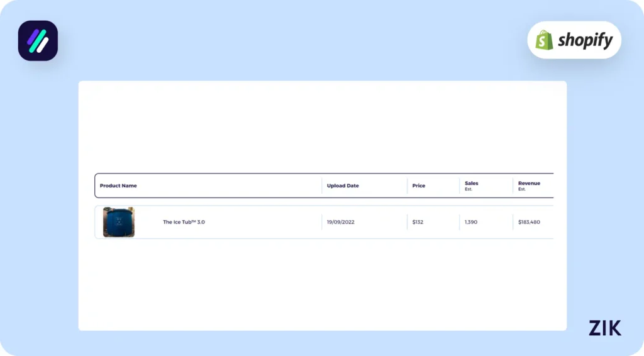This screenshot has width=644, height=356.
Task: Click the Shopify wordmark text
Action: pyautogui.click(x=584, y=41)
